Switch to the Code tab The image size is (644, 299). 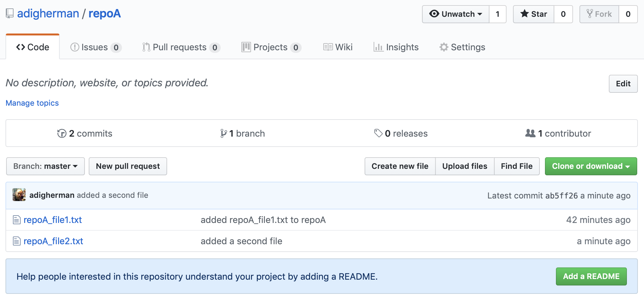[33, 47]
